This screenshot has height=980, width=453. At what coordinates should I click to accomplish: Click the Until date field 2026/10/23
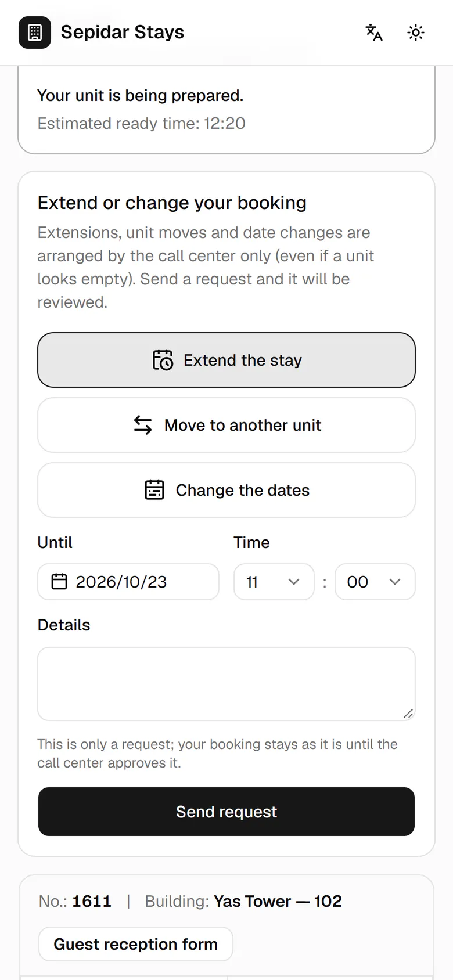coord(128,582)
